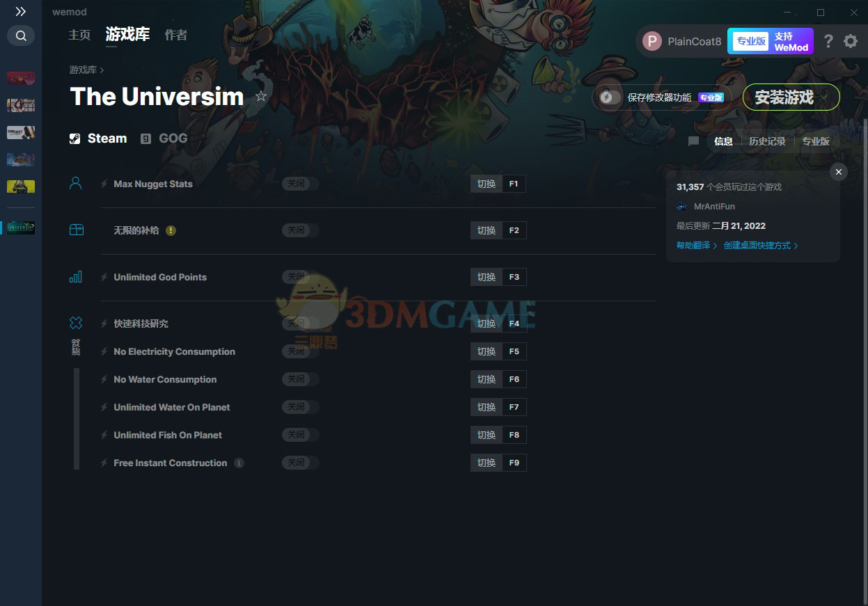868x606 pixels.
Task: Click the inventory chest category icon
Action: coord(76,230)
